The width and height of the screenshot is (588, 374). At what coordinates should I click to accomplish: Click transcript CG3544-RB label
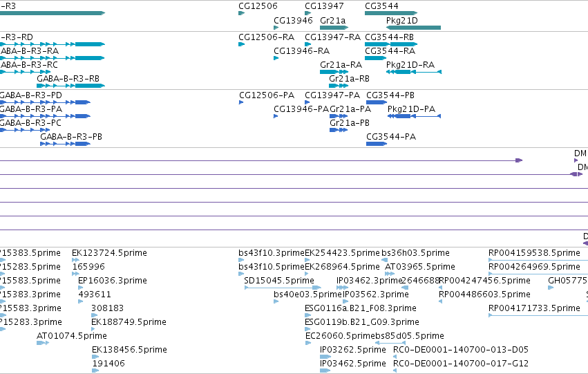click(x=389, y=37)
